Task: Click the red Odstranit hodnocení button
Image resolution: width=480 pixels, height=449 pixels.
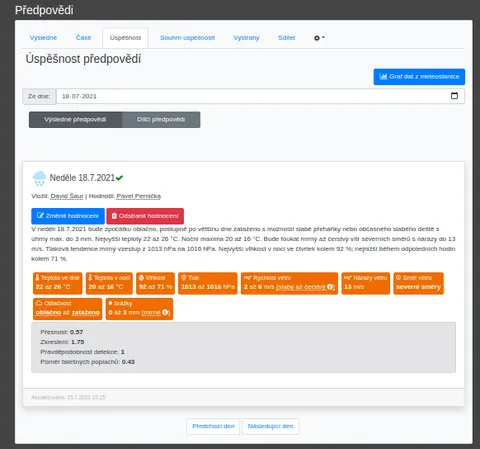Action: click(x=145, y=216)
